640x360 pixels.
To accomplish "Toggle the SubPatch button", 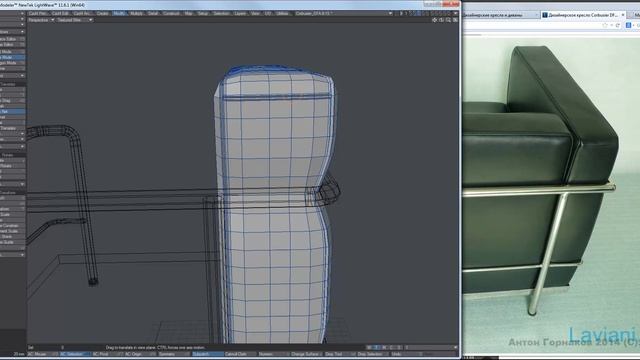I will point(207,354).
